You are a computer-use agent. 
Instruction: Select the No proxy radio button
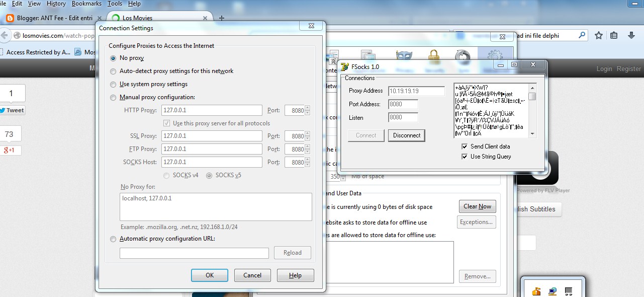coord(113,58)
